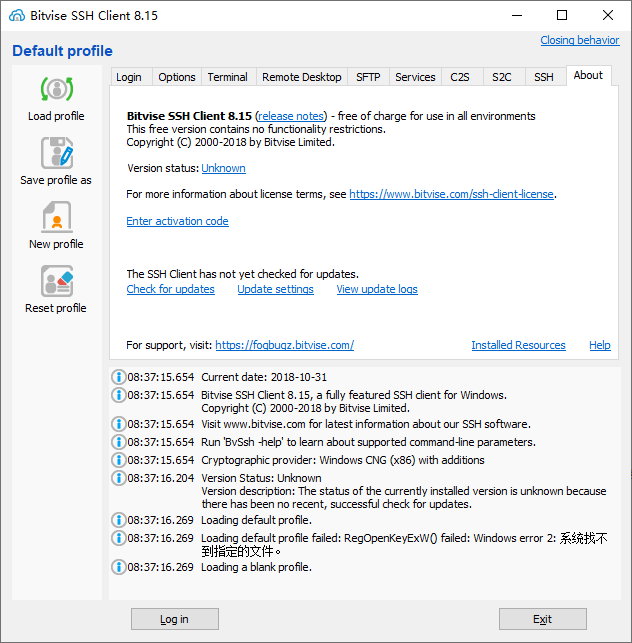Click the Exit button
This screenshot has width=632, height=643.
543,619
